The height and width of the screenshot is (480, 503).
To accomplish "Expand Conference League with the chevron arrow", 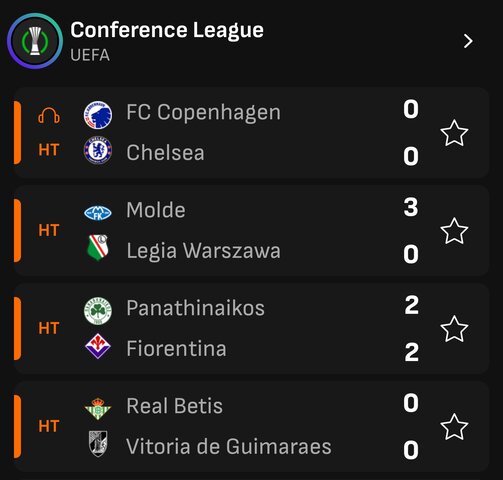I will click(468, 41).
